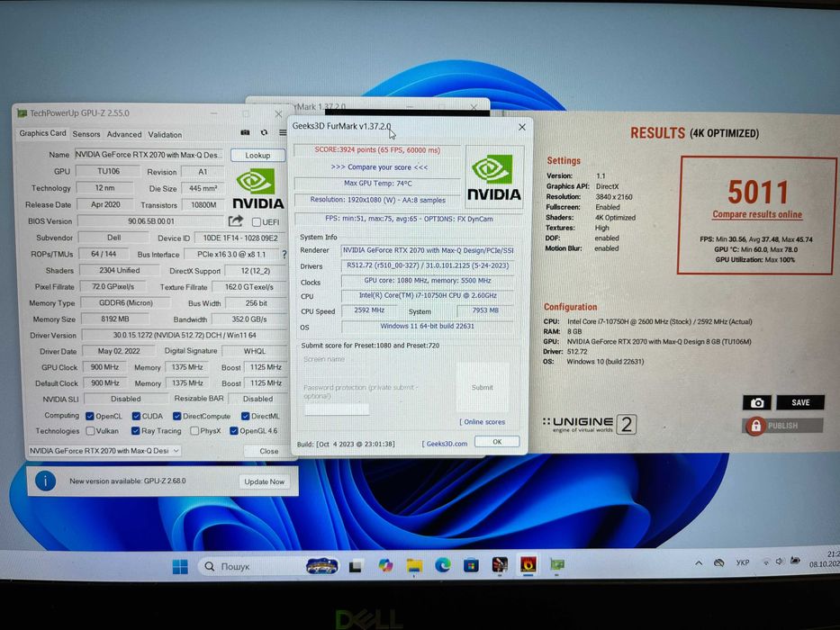
Task: Toggle OpenCL checkbox
Action: coord(90,416)
